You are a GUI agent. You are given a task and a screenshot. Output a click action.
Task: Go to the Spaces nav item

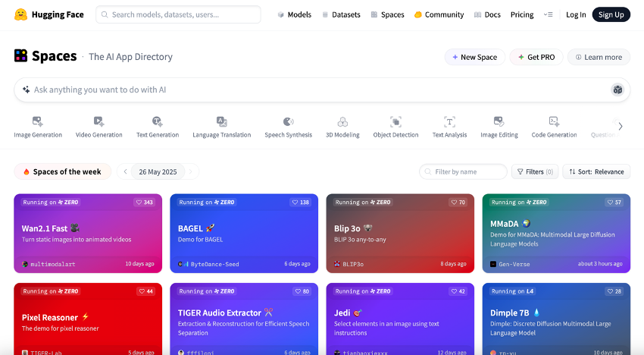point(387,15)
